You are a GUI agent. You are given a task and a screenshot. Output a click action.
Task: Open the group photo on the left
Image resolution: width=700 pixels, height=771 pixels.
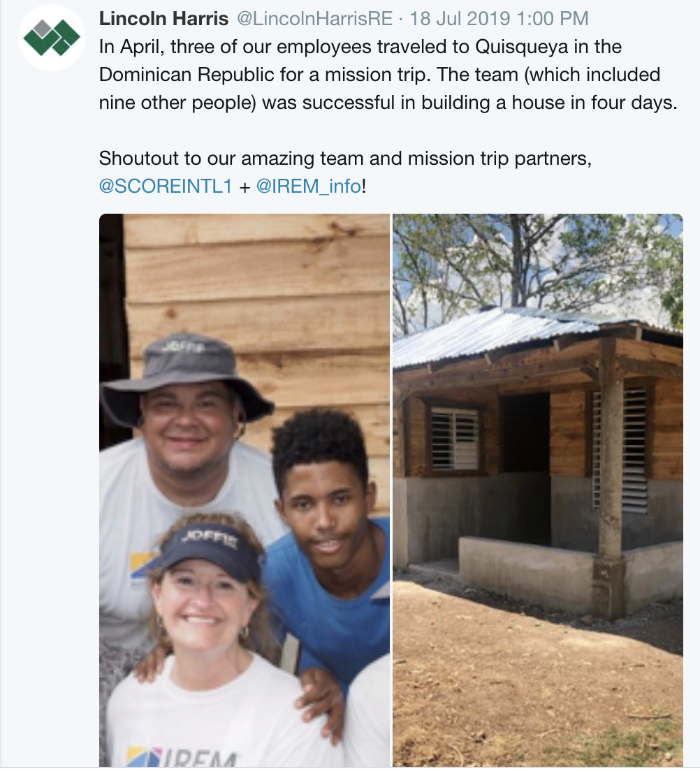pyautogui.click(x=245, y=489)
